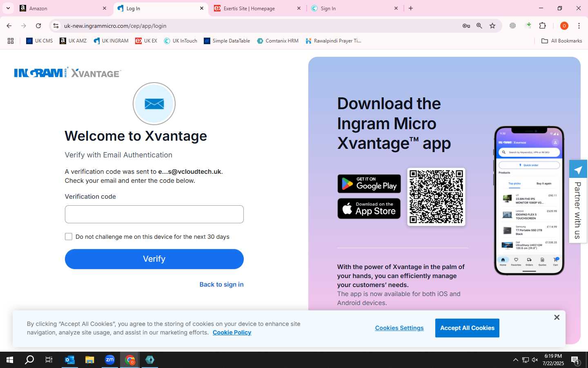
Task: Click the zoom magnifier icon in address bar
Action: pos(479,26)
